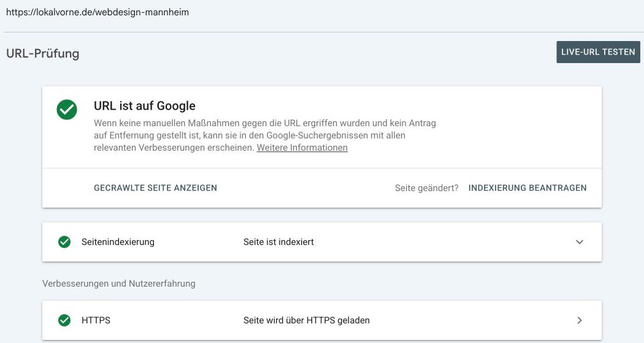
Task: Click the Seitenindexierung row label
Action: tap(118, 242)
